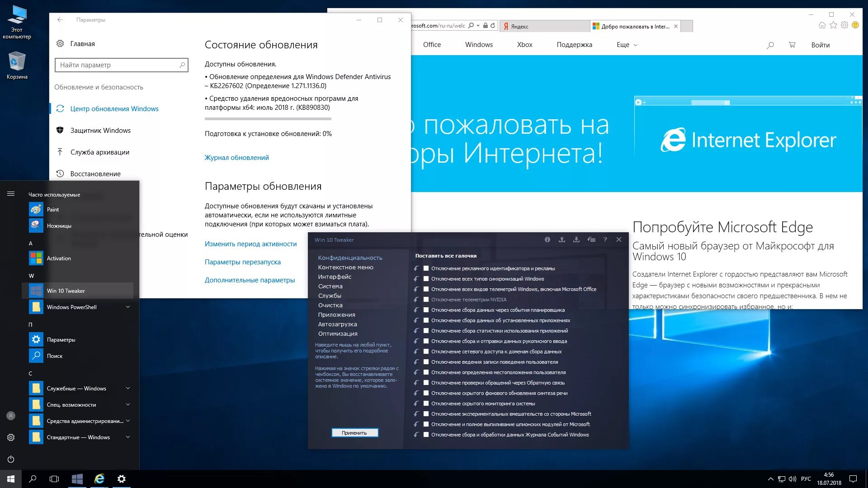Check 'Отключение всех типов синхронизаций Windows' box
The image size is (868, 488).
click(426, 279)
